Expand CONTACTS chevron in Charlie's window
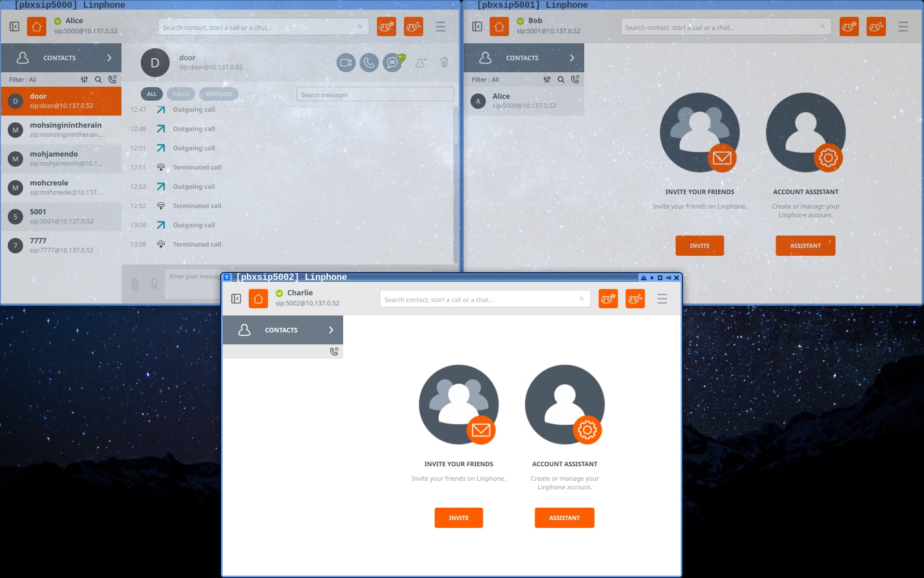924x578 pixels. point(331,330)
